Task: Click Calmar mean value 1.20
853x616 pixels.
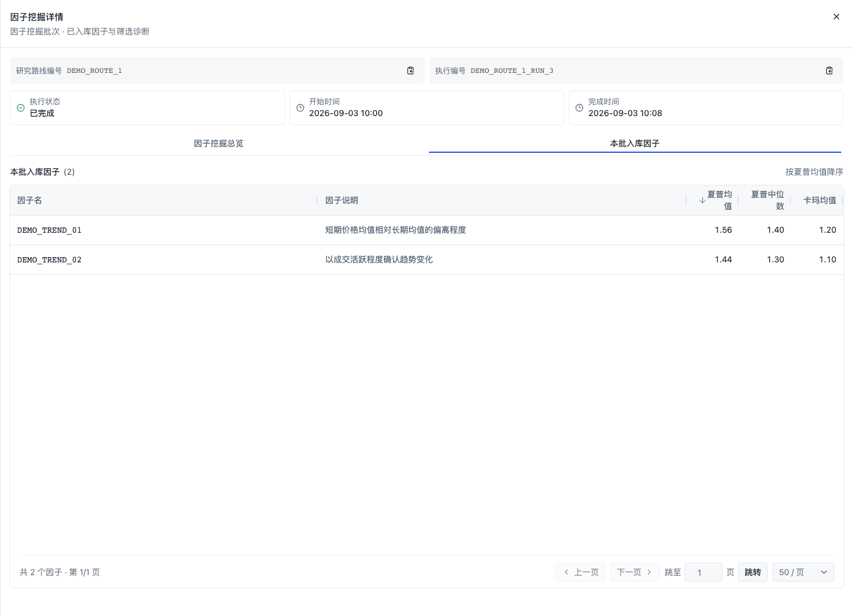Action: (x=828, y=230)
